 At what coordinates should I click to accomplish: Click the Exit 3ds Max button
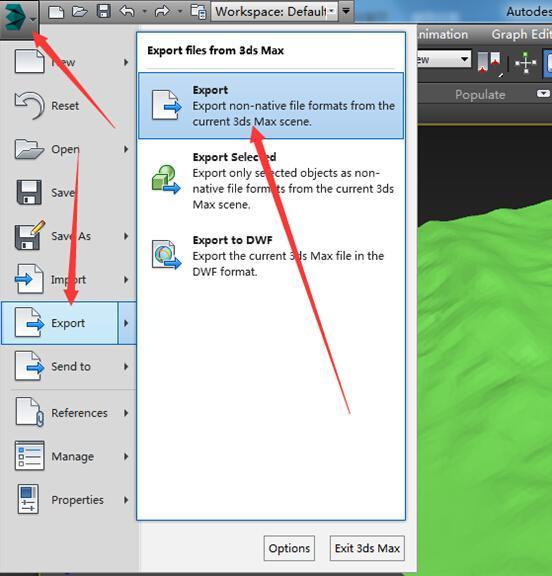click(x=367, y=548)
